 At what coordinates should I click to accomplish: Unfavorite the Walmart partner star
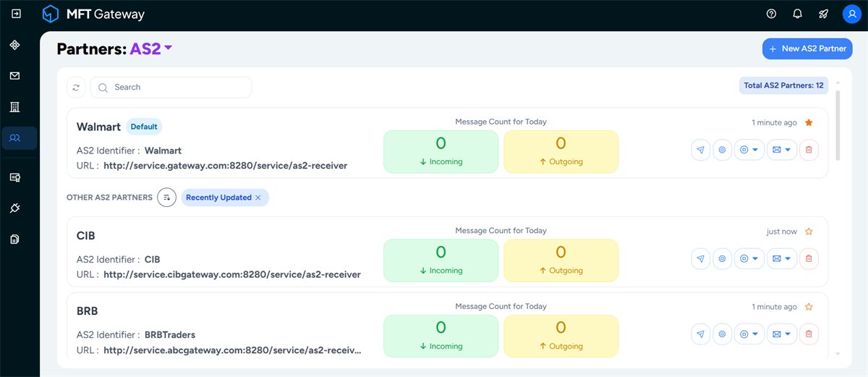point(809,123)
